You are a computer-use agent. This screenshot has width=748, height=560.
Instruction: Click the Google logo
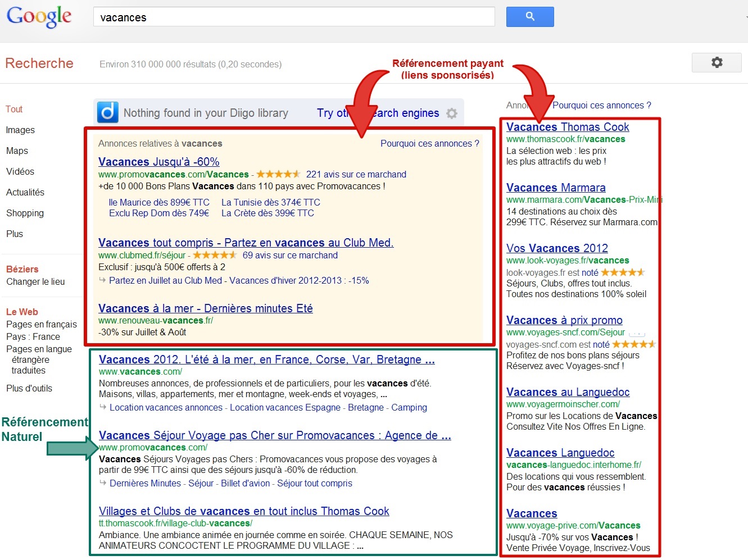(39, 17)
